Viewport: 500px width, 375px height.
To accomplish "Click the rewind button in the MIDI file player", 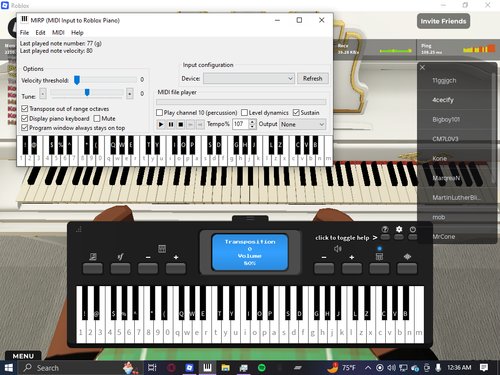I will point(190,124).
